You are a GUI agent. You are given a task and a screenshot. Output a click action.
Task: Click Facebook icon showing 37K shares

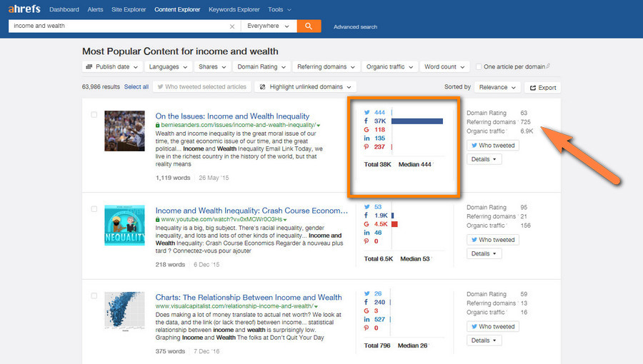pos(367,121)
